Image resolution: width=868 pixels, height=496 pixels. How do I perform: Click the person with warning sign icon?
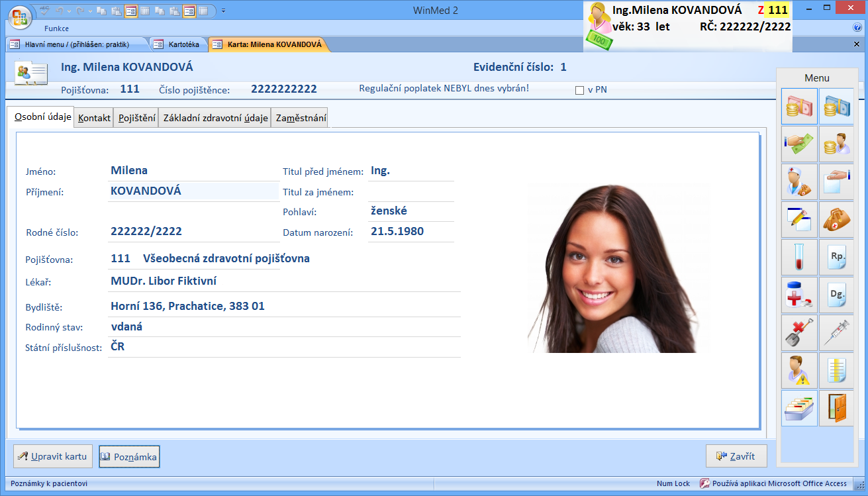coord(799,370)
